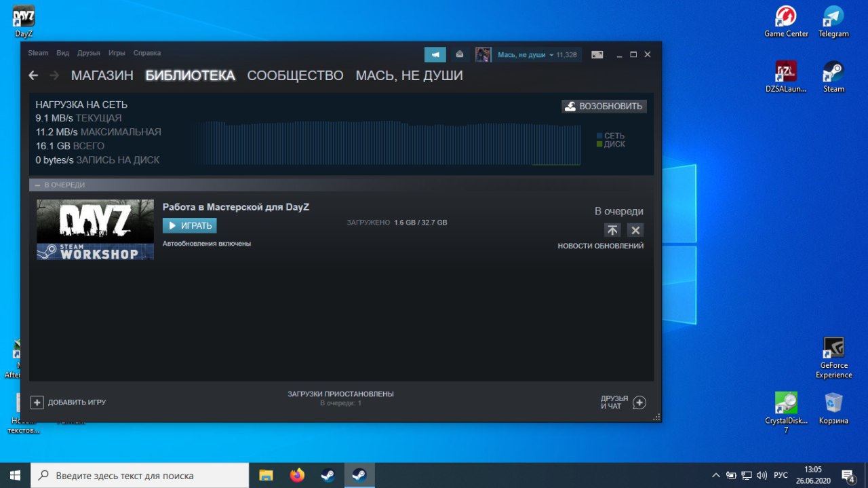Go to БИБЛИОТЕКА tab
This screenshot has height=488, width=868.
pyautogui.click(x=190, y=75)
